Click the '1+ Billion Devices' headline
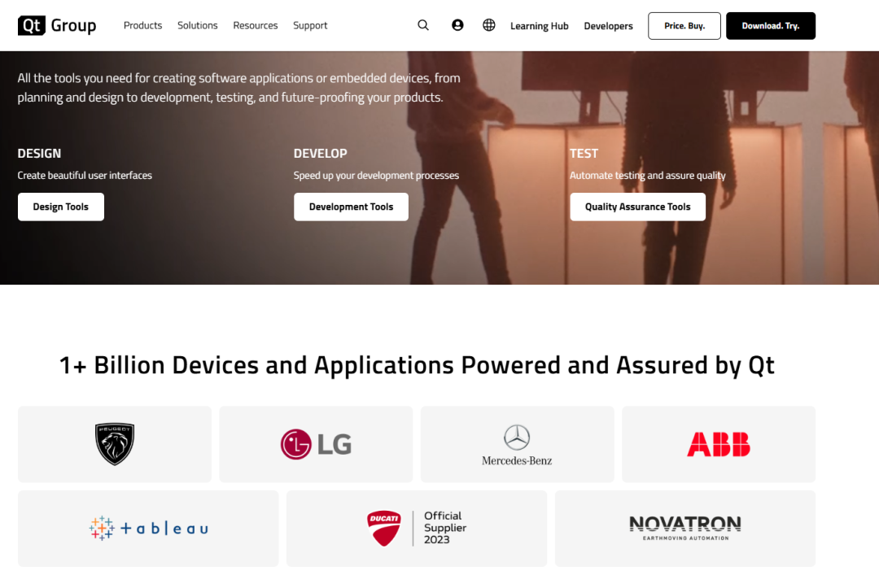Image resolution: width=879 pixels, height=588 pixels. [x=417, y=365]
